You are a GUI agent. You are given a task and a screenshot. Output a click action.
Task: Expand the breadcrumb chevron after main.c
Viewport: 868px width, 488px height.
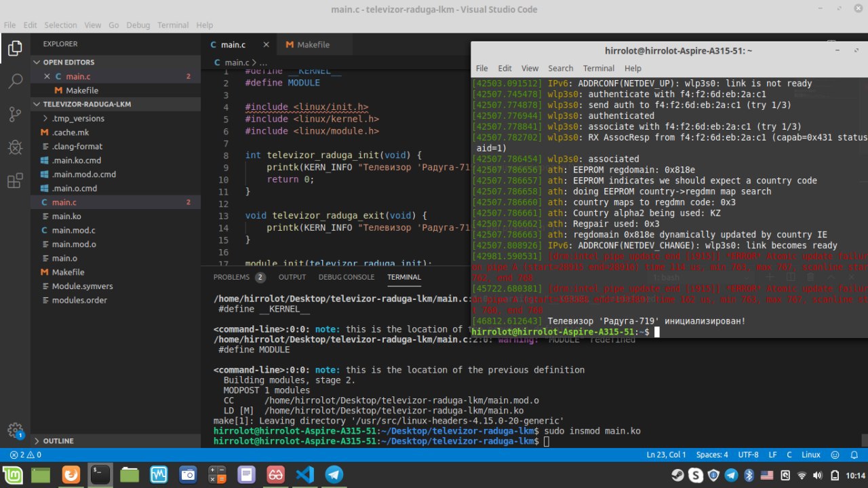[x=254, y=62]
